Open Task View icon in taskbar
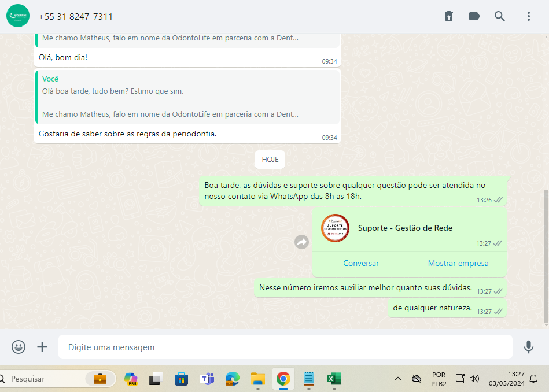549x392 pixels. tap(156, 379)
